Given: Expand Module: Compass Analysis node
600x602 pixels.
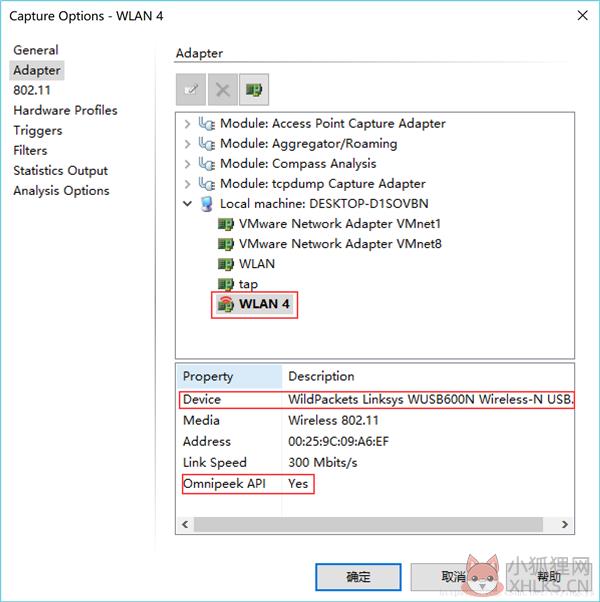Looking at the screenshot, I should [x=187, y=164].
